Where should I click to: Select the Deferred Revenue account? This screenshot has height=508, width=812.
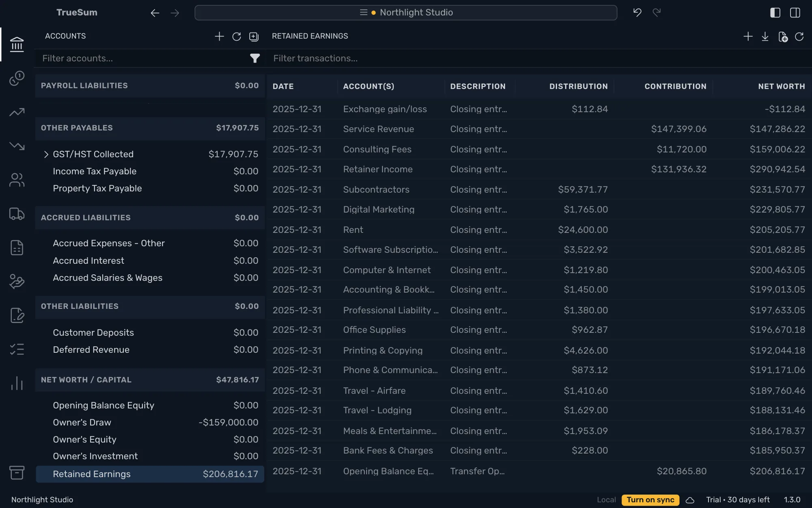[150, 350]
